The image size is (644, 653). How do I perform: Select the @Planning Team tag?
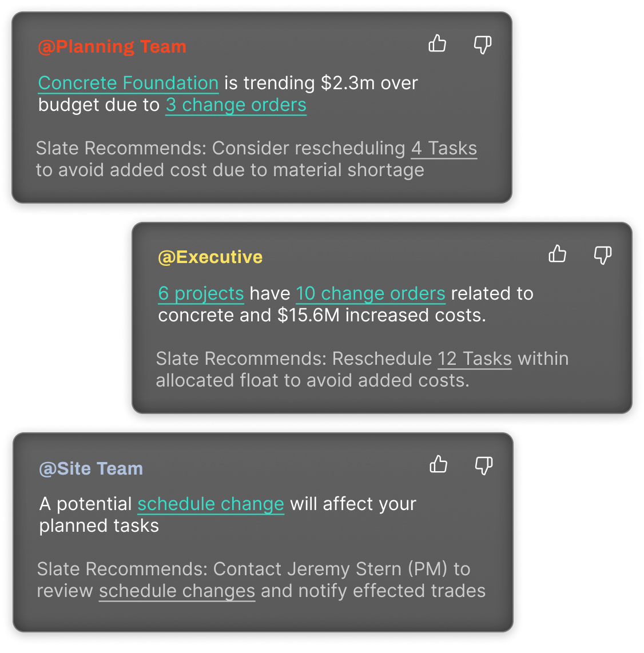tap(112, 46)
